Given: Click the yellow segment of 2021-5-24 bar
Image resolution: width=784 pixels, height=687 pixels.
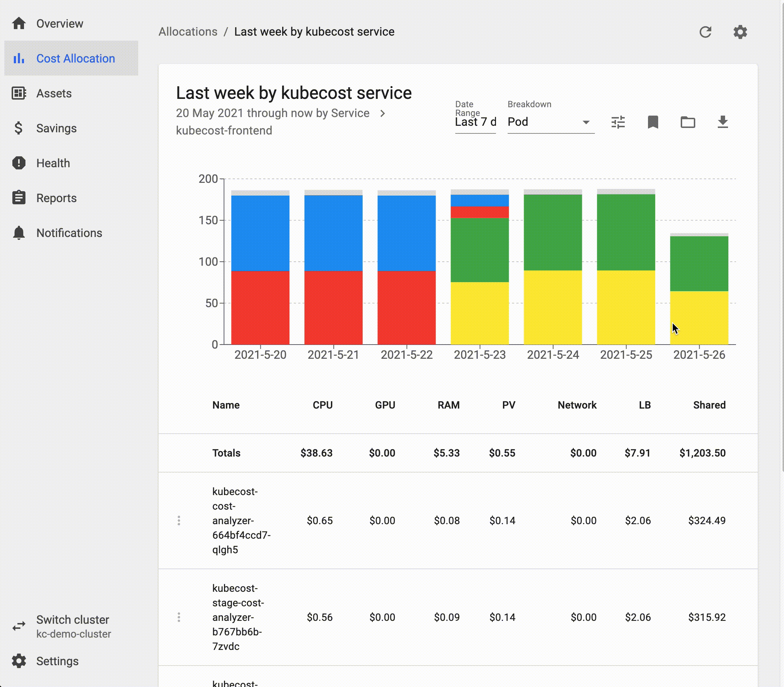Looking at the screenshot, I should (x=553, y=307).
